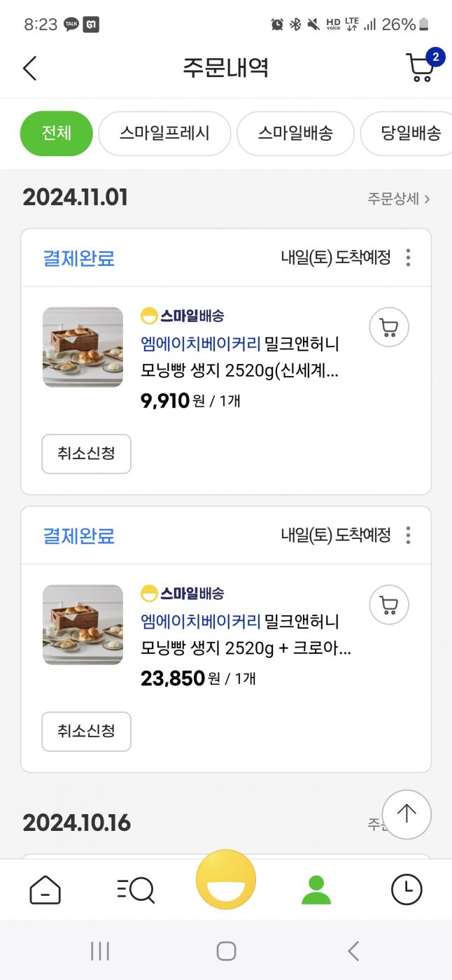Screen dimensions: 452x980
Task: Add 9,910원 morning bread to cart
Action: click(x=389, y=327)
